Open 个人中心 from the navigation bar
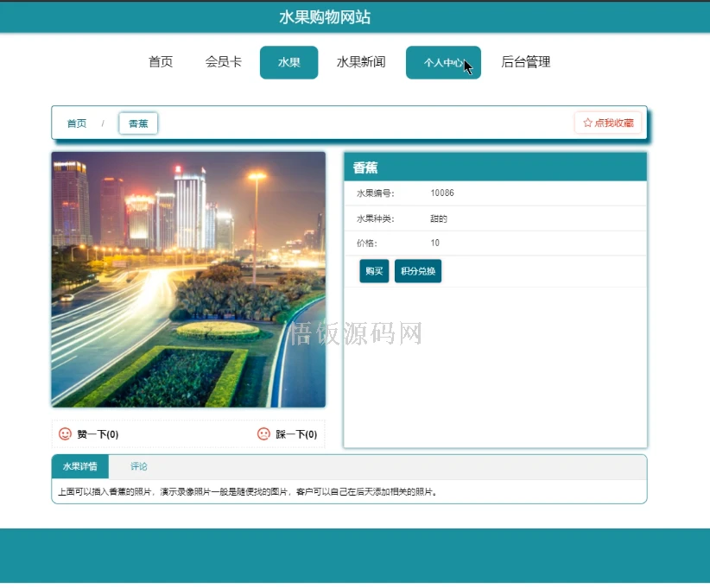The width and height of the screenshot is (710, 588). [443, 61]
